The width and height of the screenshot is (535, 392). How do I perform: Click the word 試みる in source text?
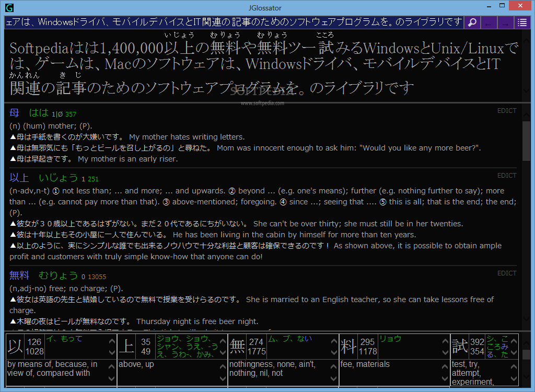[x=341, y=48]
